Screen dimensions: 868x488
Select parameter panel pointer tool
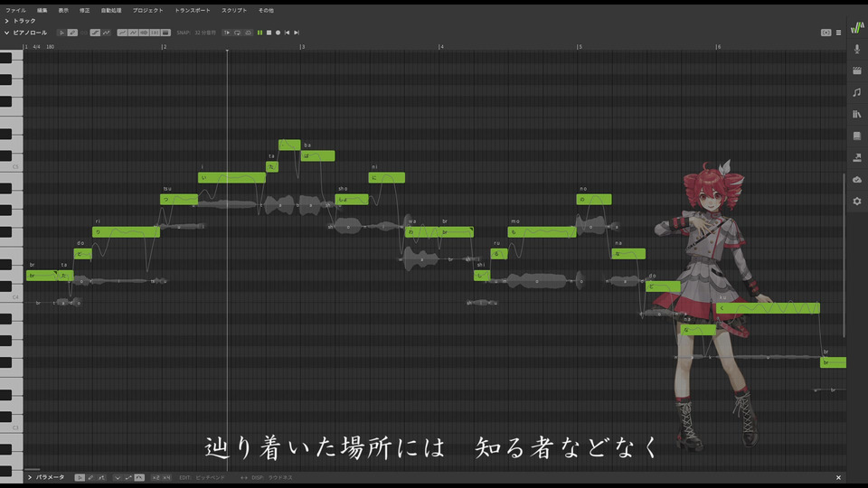(x=80, y=477)
